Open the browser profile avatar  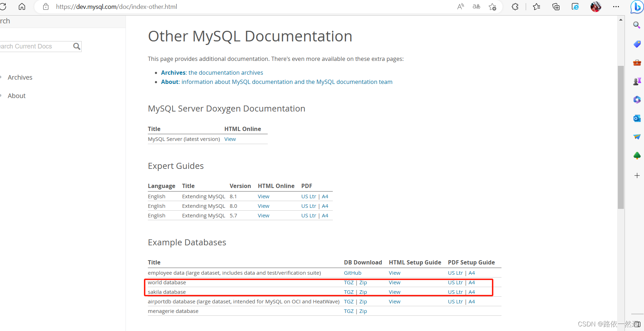596,6
